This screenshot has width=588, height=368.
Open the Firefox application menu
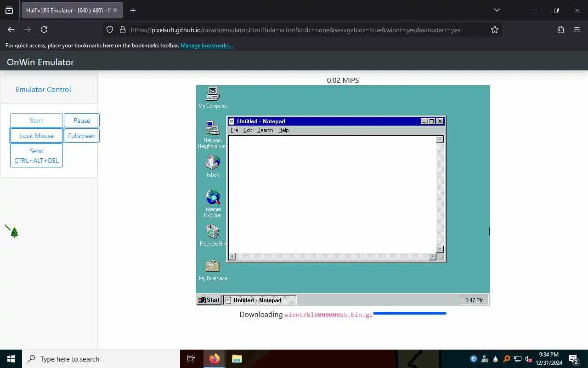pyautogui.click(x=577, y=29)
